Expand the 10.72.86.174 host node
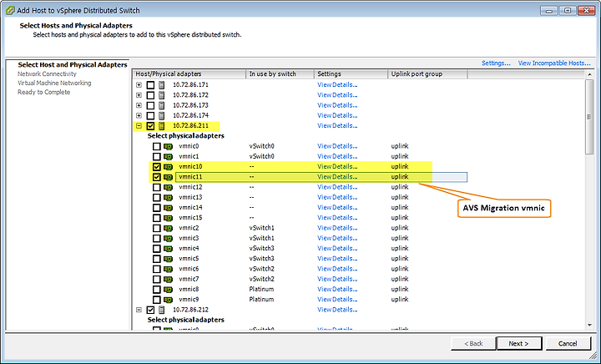The image size is (601, 364). pos(139,115)
